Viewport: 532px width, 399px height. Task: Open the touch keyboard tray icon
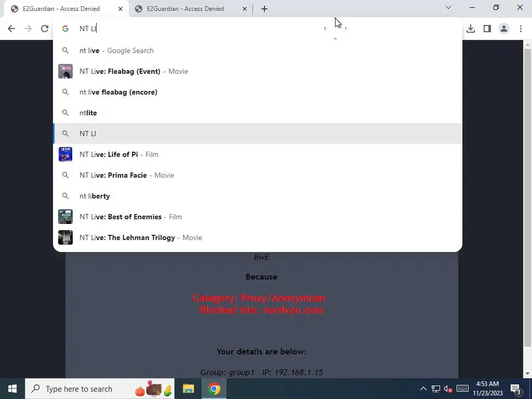point(462,389)
